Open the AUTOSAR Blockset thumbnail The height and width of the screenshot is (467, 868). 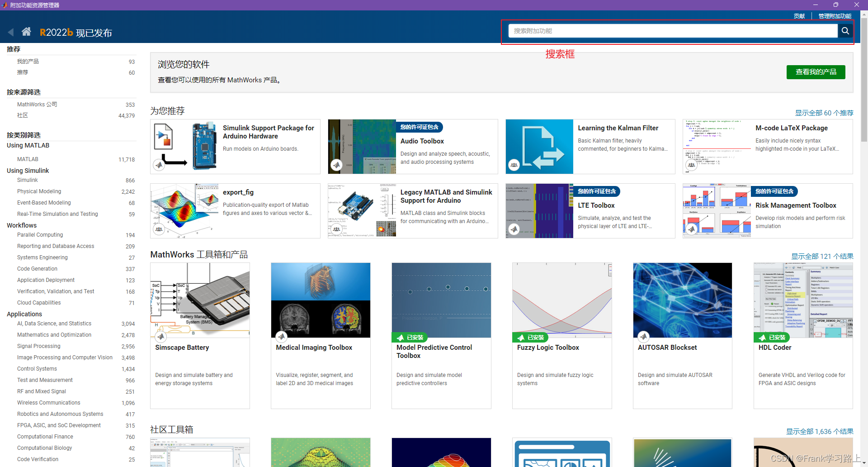(683, 300)
